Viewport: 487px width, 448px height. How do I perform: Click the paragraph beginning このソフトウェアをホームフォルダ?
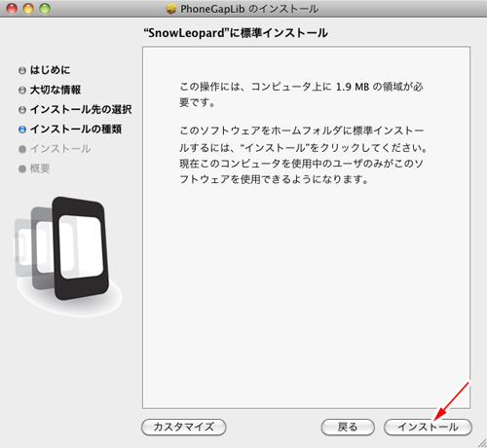303,155
